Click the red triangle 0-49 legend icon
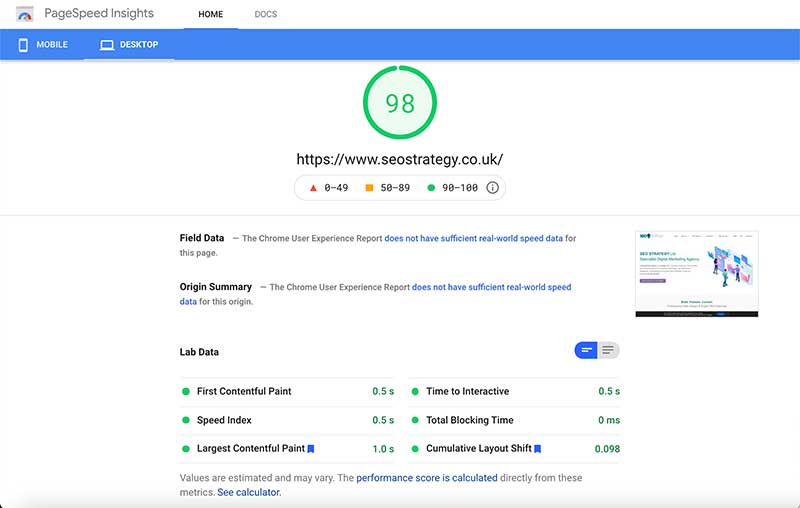The width and height of the screenshot is (800, 508). (313, 188)
